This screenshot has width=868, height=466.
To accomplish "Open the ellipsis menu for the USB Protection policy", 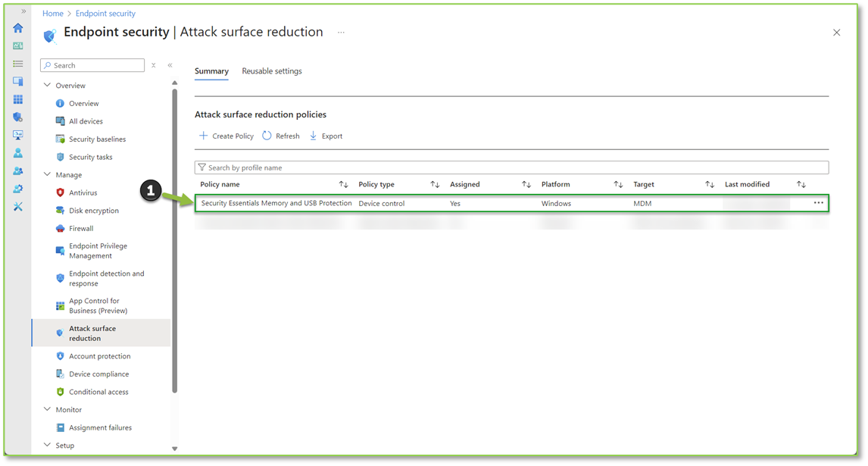I will point(818,202).
